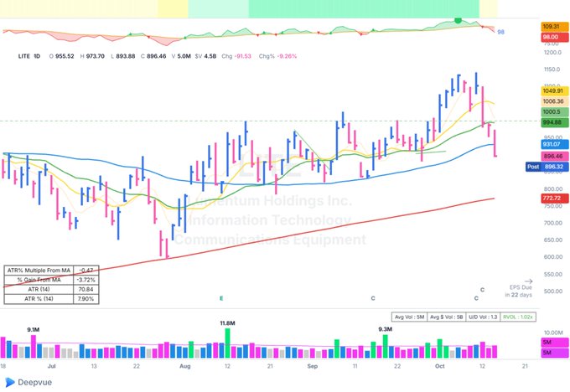Select the open value O 955.52
The image size is (570, 392).
(61, 56)
